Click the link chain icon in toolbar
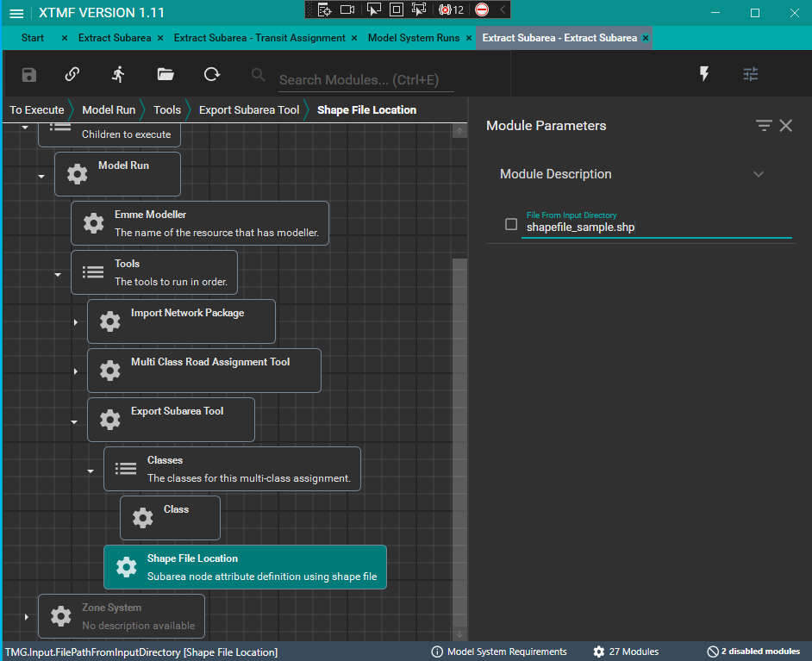The image size is (812, 661). point(72,74)
